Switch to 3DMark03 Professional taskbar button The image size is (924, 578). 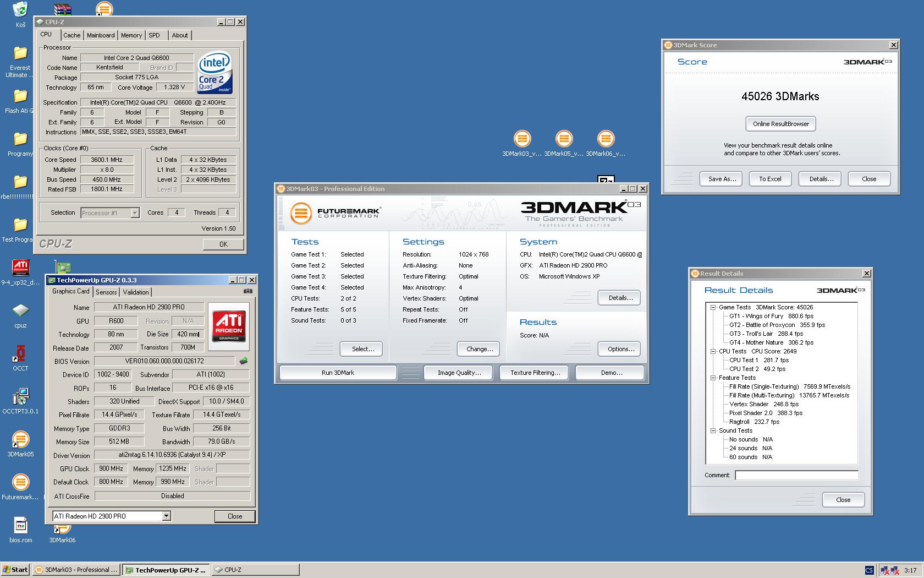pos(76,570)
